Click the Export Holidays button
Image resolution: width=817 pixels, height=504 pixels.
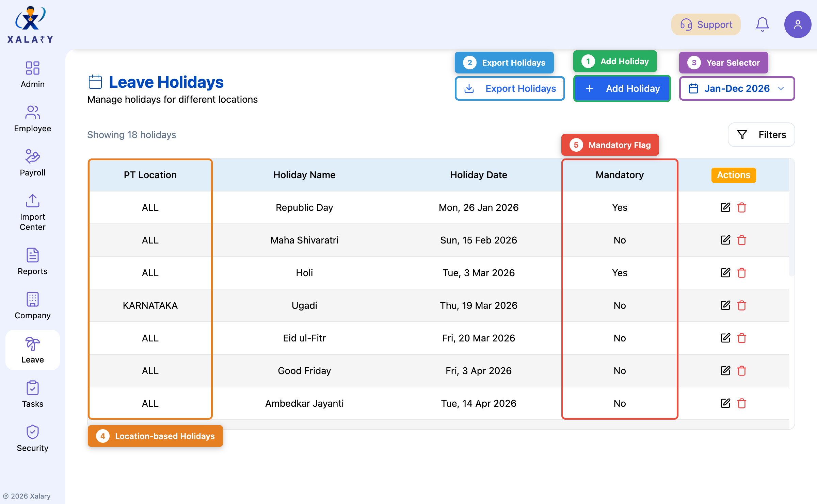click(x=510, y=88)
